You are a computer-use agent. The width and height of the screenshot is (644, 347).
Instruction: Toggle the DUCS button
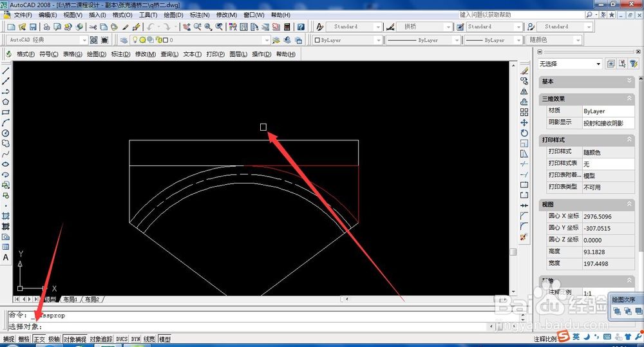[122, 339]
